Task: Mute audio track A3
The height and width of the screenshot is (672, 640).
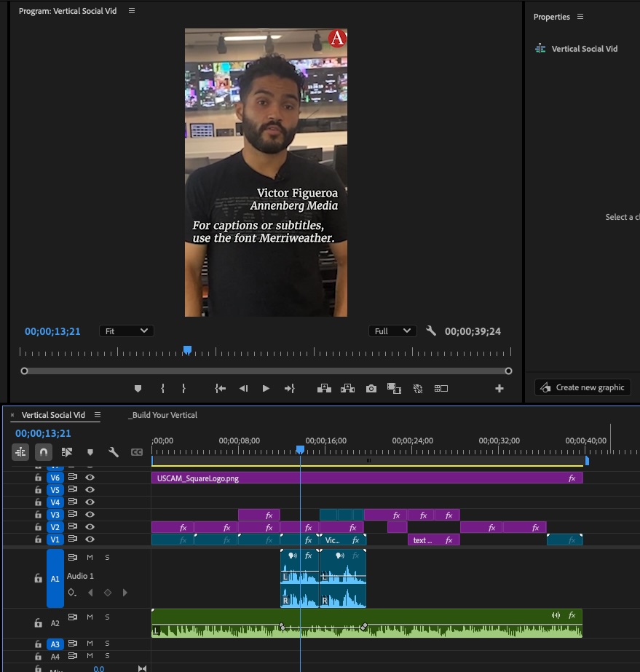Action: (90, 644)
